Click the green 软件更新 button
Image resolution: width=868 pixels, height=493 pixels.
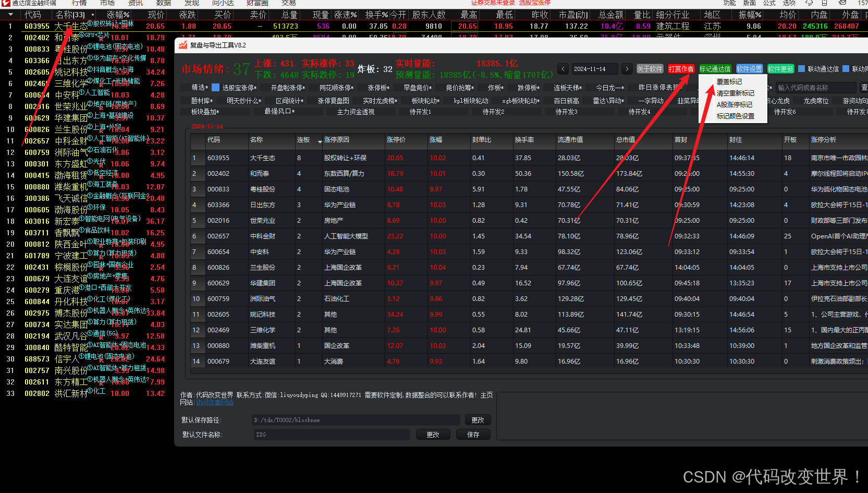[x=780, y=69]
